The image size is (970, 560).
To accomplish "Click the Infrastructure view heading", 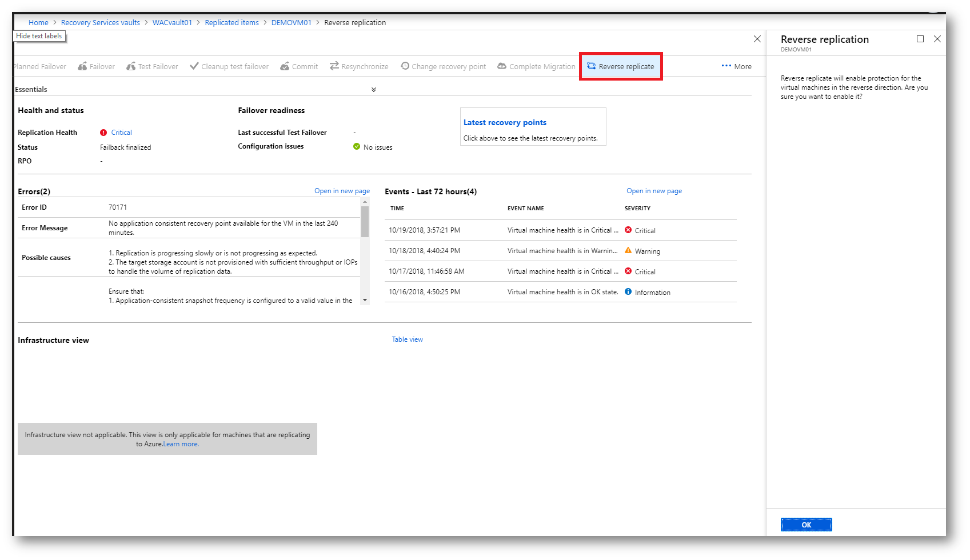I will (53, 340).
